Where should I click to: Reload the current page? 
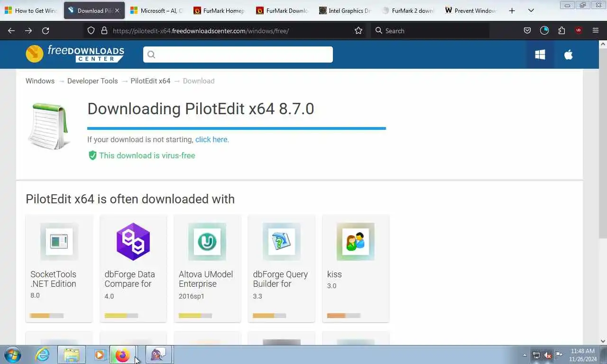[46, 30]
